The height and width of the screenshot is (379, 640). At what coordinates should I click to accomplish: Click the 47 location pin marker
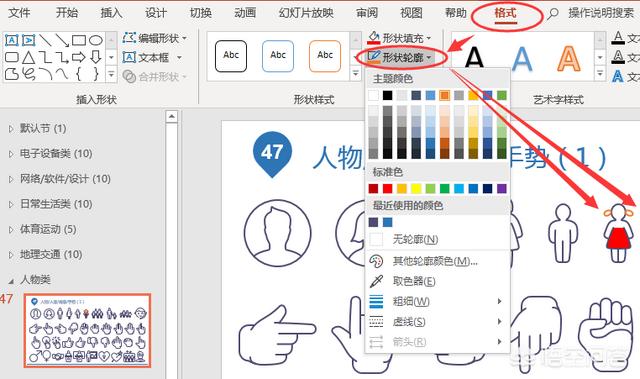272,154
